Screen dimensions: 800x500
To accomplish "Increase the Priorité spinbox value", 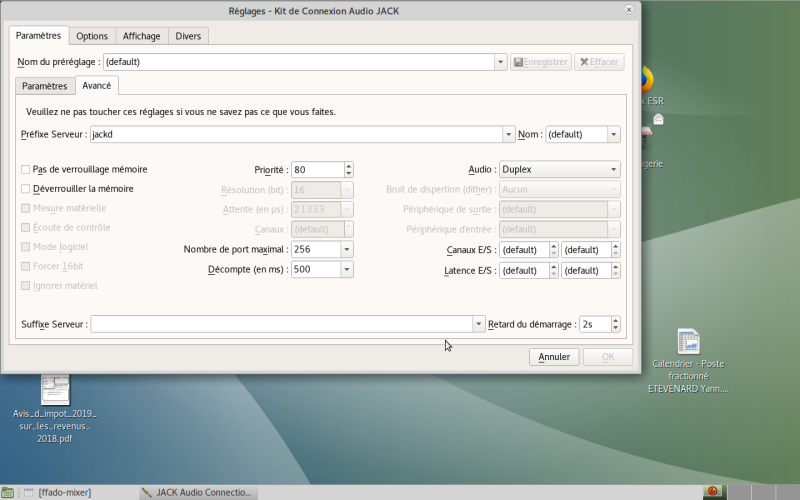I will [x=348, y=166].
